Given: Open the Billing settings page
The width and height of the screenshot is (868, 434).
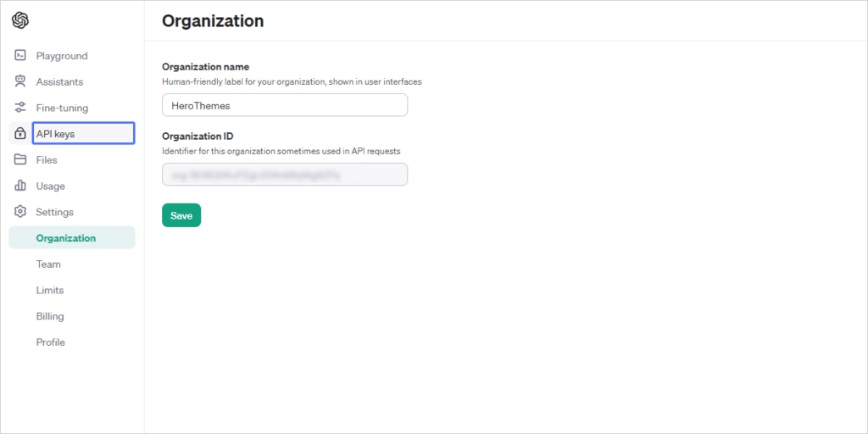Looking at the screenshot, I should coord(50,316).
